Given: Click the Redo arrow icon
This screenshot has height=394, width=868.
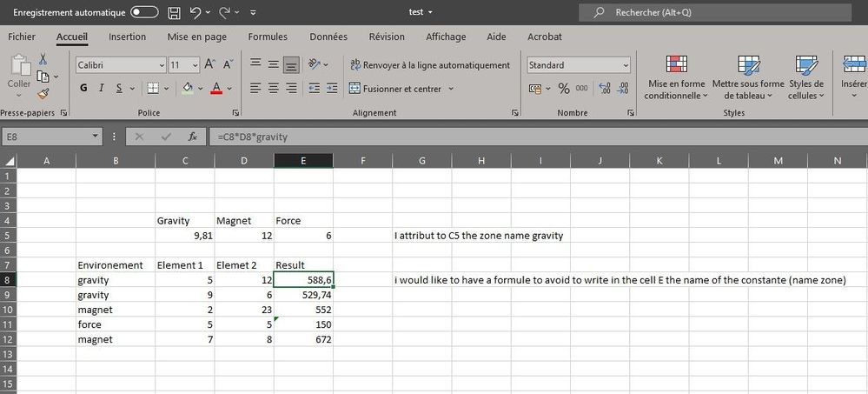Looking at the screenshot, I should tap(225, 12).
